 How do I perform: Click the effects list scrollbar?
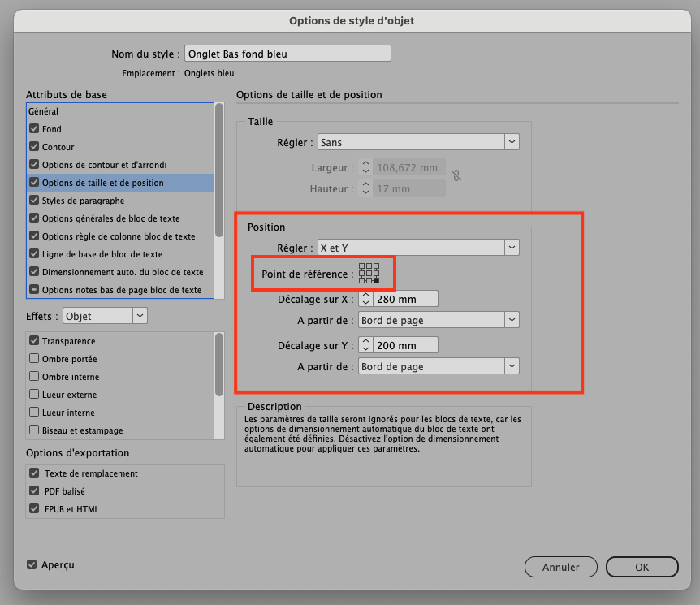[x=219, y=364]
